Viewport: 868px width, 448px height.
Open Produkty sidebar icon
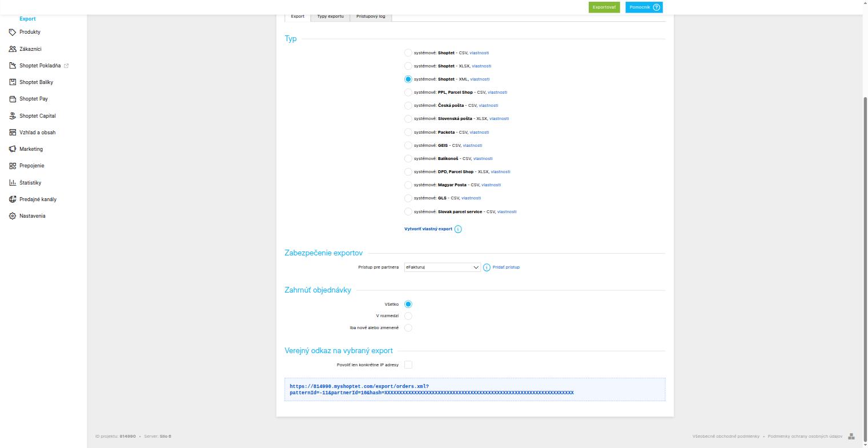tap(13, 32)
